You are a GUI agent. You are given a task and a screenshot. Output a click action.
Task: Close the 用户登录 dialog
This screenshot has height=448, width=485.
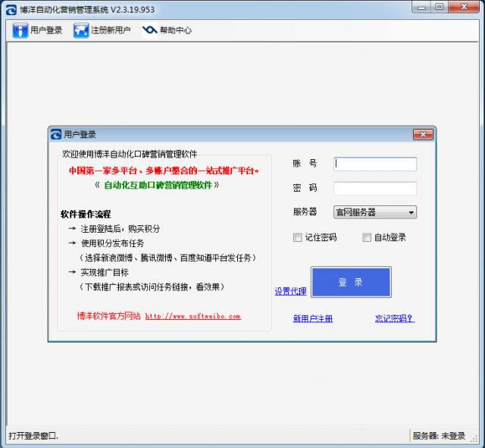coord(423,134)
